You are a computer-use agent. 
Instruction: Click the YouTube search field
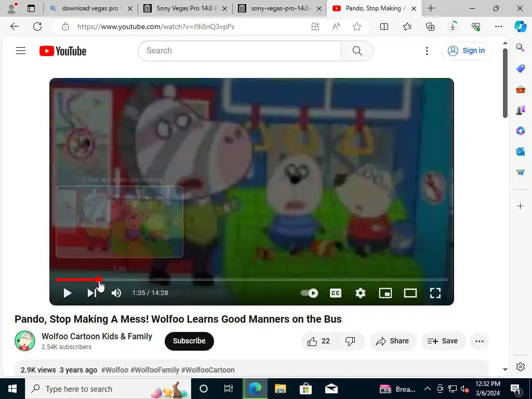240,51
